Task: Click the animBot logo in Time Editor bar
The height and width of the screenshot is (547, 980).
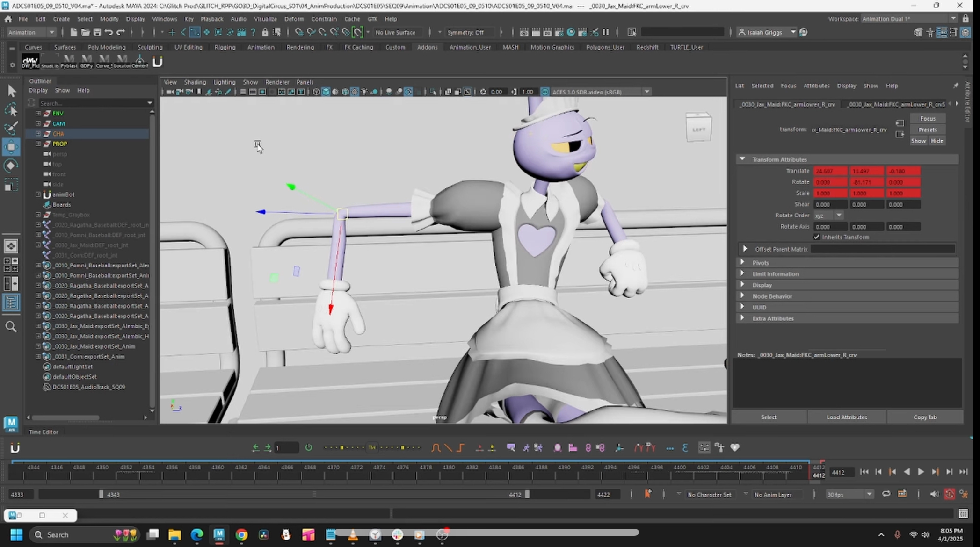Action: click(x=15, y=448)
